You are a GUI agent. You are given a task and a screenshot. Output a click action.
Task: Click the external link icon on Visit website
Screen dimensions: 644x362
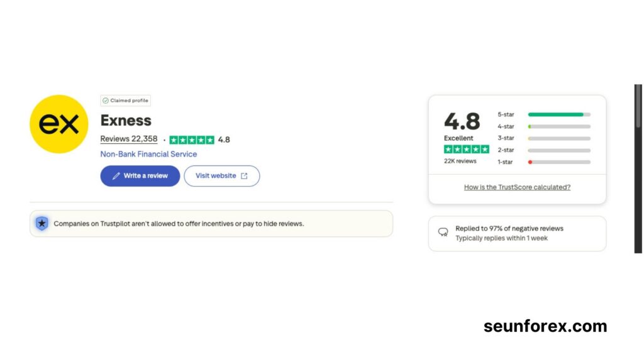(244, 176)
